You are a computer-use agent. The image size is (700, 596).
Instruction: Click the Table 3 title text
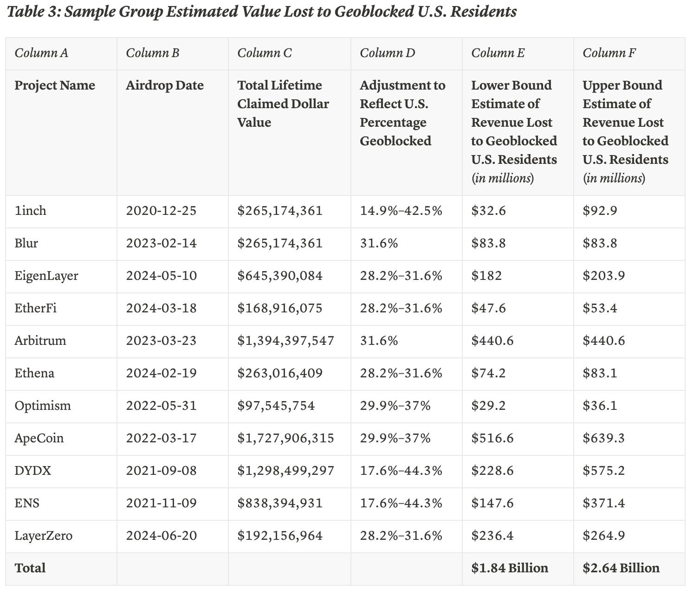[262, 12]
